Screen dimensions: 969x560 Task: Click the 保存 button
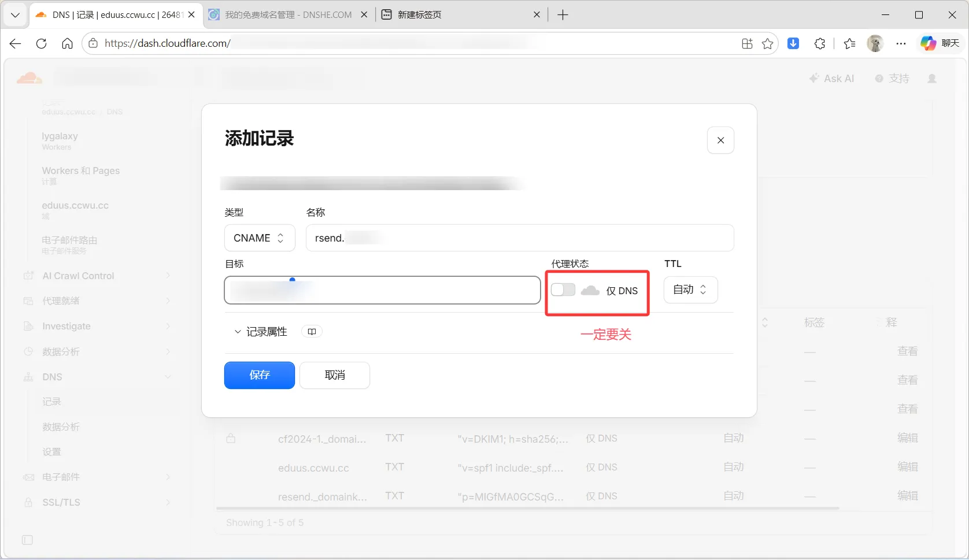pos(260,375)
